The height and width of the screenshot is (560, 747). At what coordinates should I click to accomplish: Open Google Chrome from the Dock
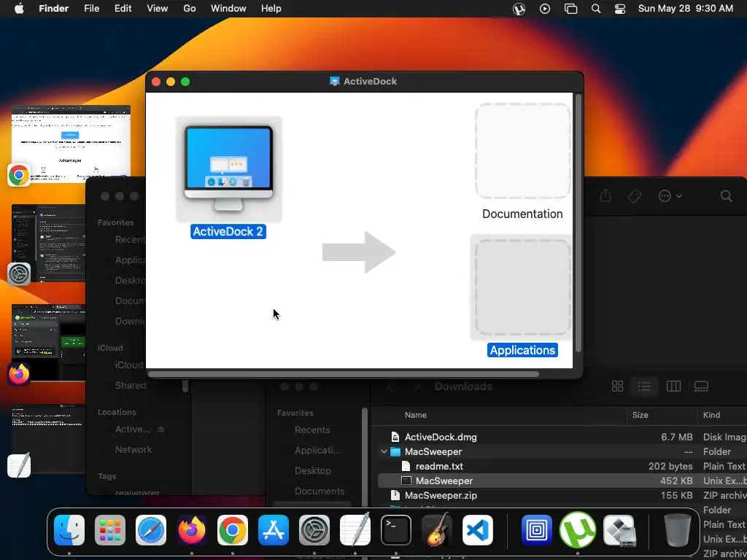point(233,530)
